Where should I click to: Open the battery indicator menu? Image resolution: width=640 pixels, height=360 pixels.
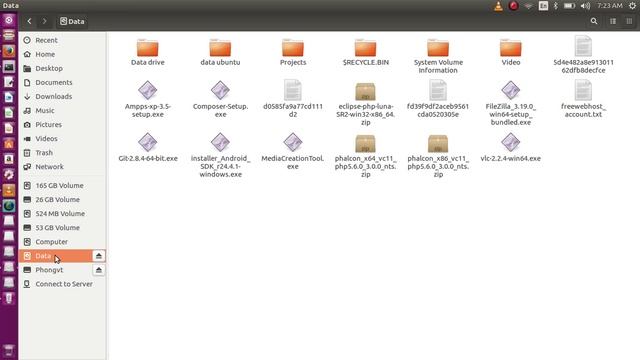569,6
